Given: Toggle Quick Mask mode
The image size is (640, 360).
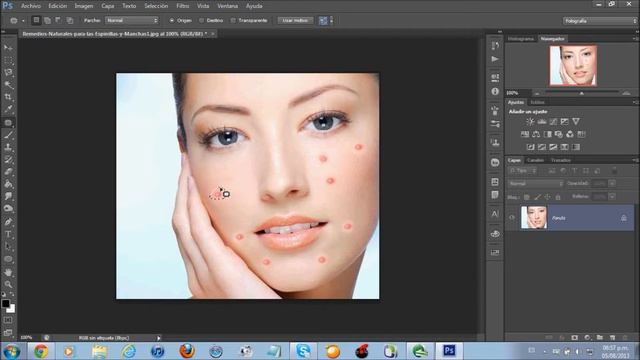Looking at the screenshot, I should 8,320.
